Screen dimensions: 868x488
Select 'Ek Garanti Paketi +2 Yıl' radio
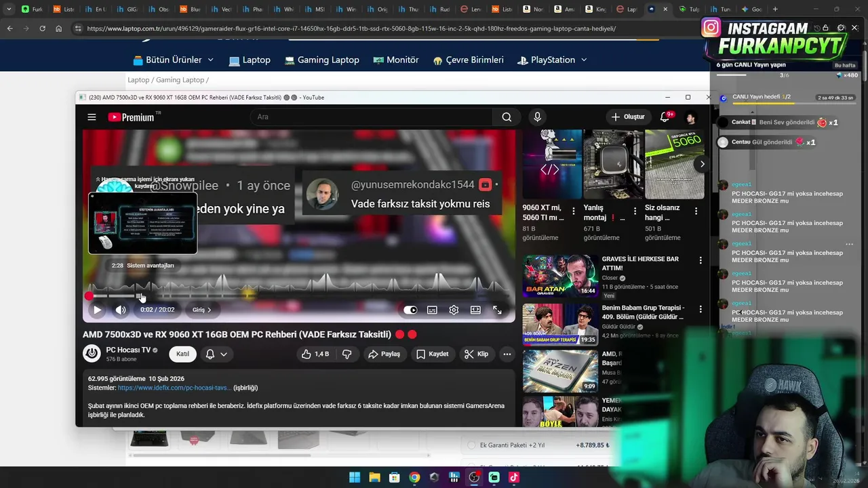coord(471,445)
